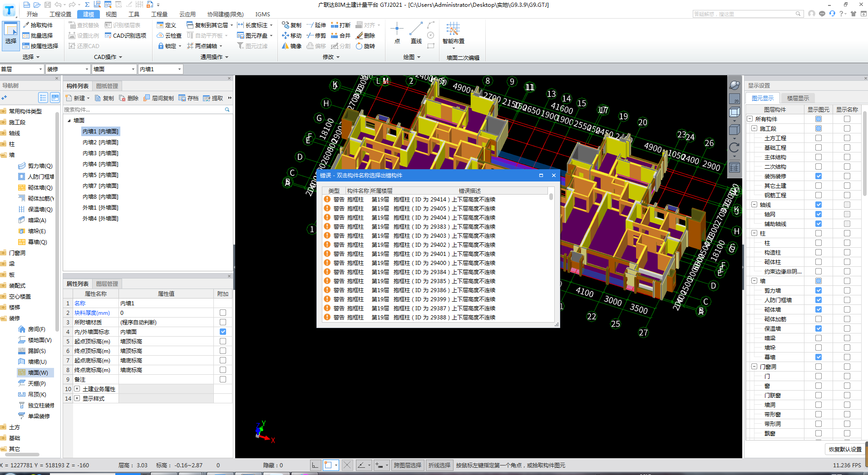This screenshot has height=475, width=868.
Task: Enable 构造柱 display element checkbox
Action: [818, 253]
